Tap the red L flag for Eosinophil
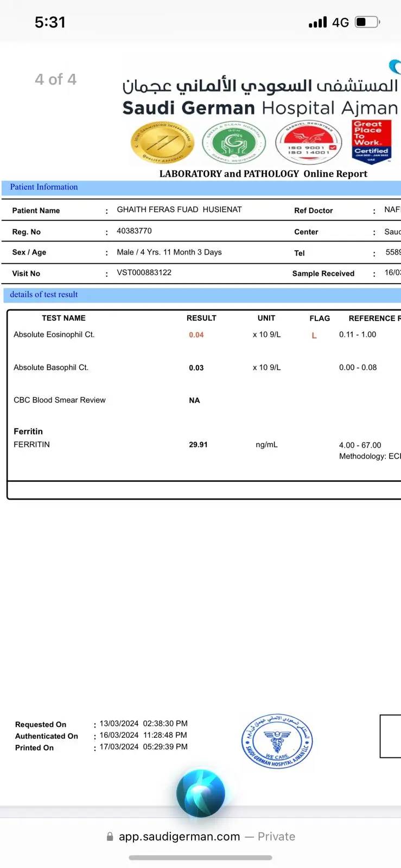The image size is (401, 868). [x=314, y=335]
